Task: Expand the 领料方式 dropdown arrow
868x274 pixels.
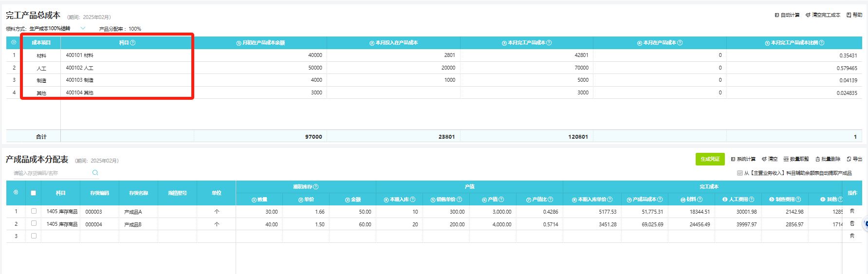Action: 83,28
